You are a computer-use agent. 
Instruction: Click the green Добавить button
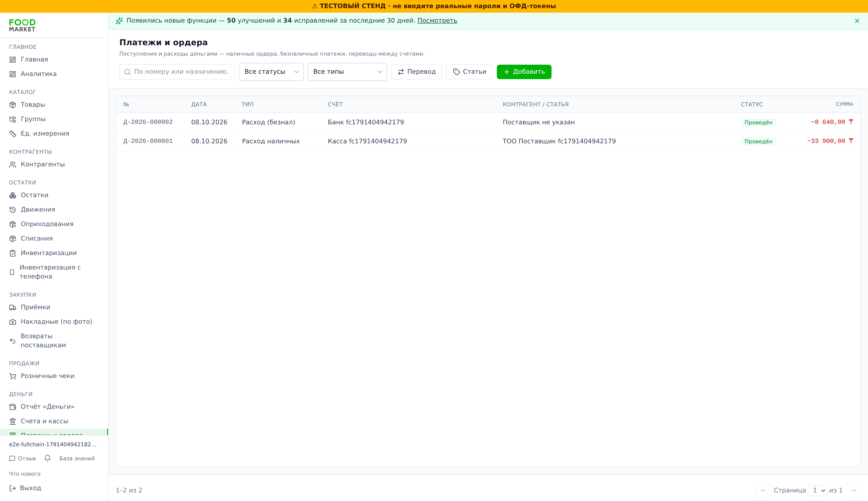524,72
